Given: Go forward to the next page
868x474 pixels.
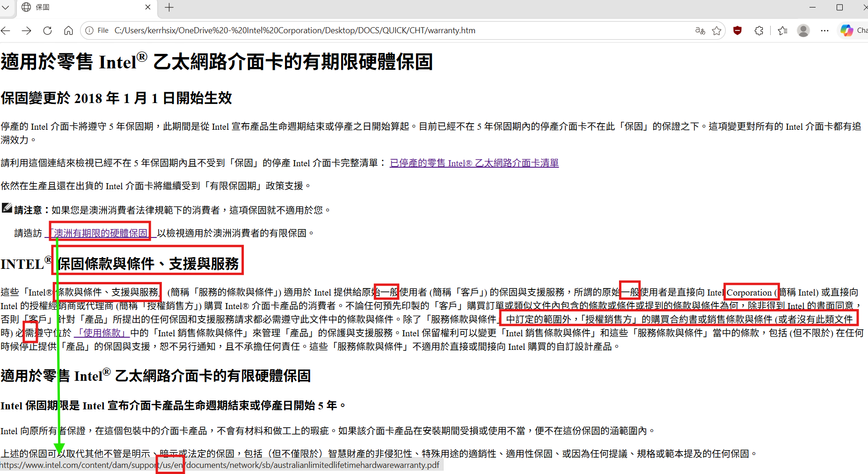Looking at the screenshot, I should click(x=27, y=30).
